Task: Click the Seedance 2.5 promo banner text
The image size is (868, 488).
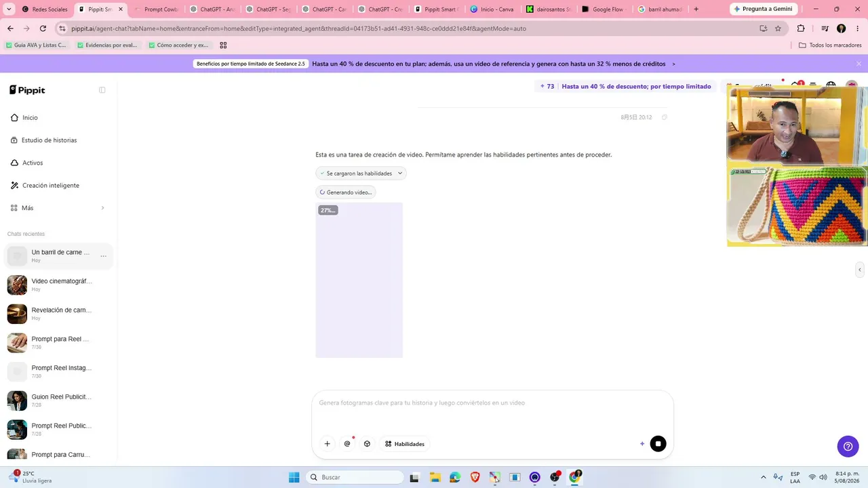Action: 251,64
